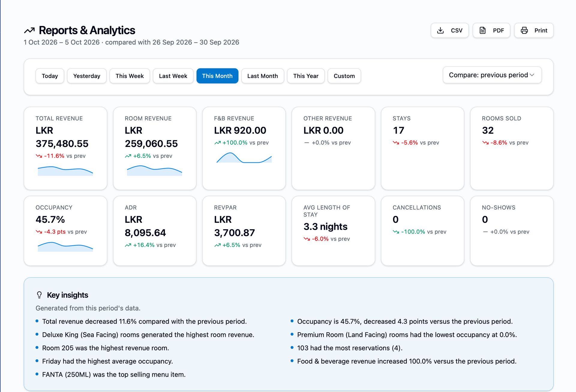Click the printer icon
576x392 pixels.
(524, 30)
